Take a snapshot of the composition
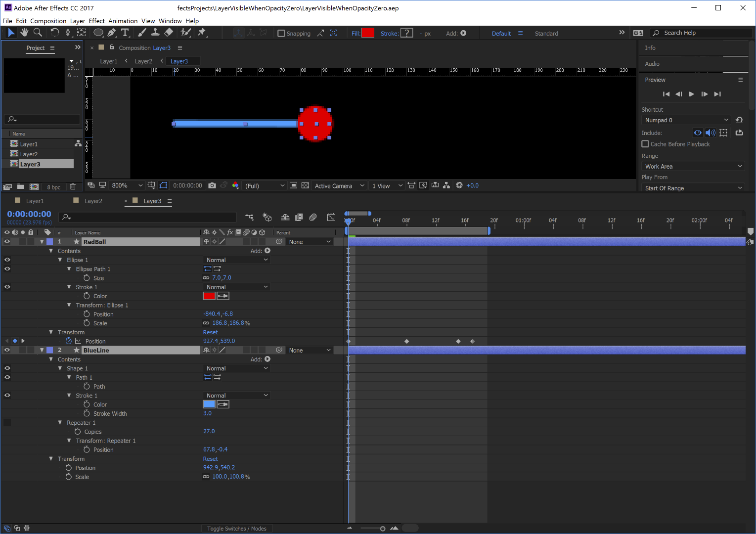The height and width of the screenshot is (534, 756). (x=212, y=185)
